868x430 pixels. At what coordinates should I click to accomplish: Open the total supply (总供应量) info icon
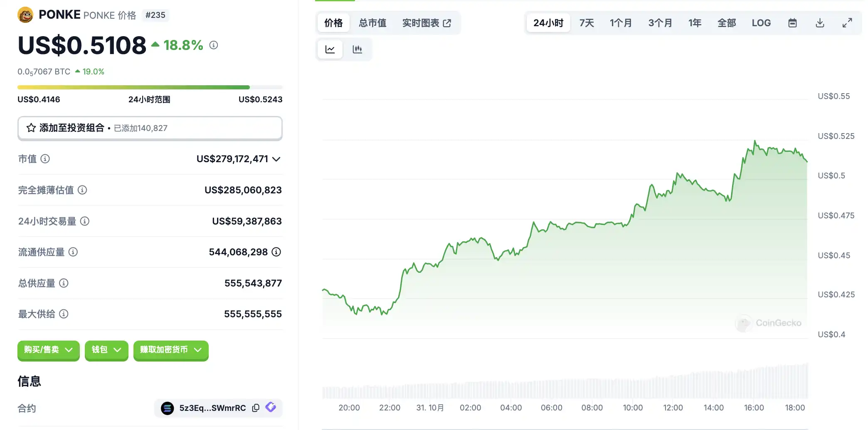64,283
